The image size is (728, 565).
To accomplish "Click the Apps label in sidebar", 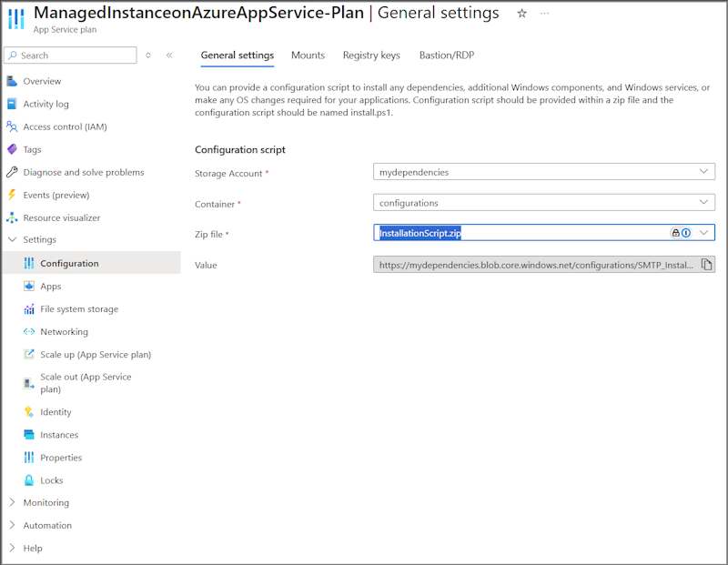I will point(51,287).
